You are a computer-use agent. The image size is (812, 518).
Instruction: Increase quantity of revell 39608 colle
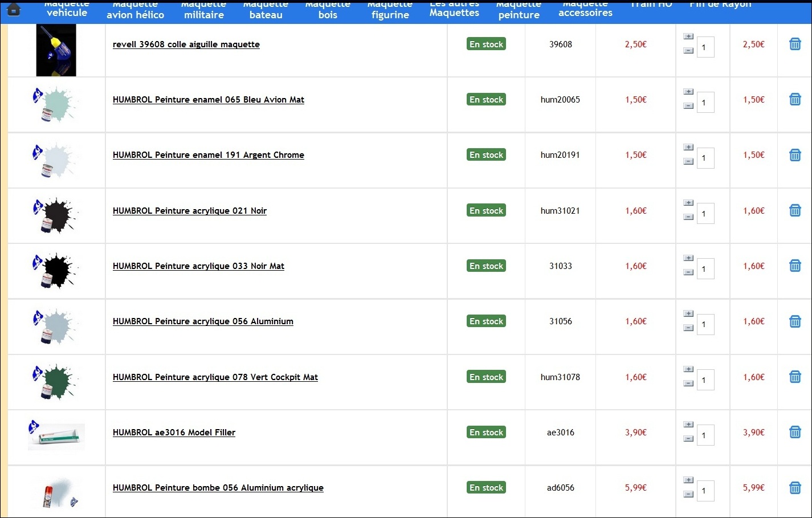click(688, 36)
